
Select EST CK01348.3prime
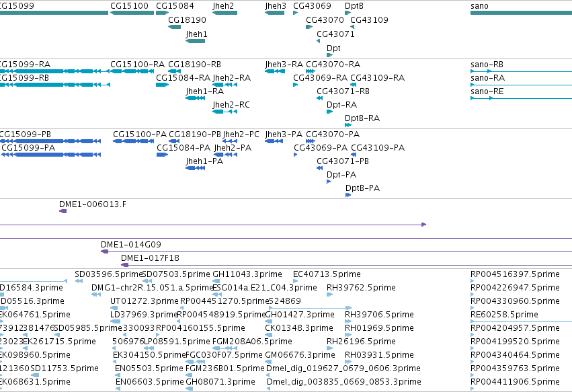click(x=268, y=335)
